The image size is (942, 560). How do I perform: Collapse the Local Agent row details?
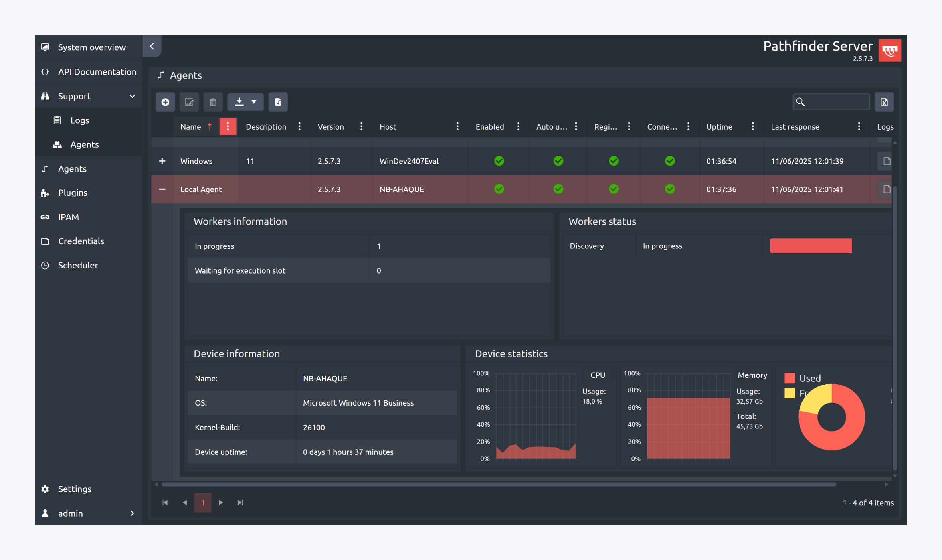(x=162, y=189)
